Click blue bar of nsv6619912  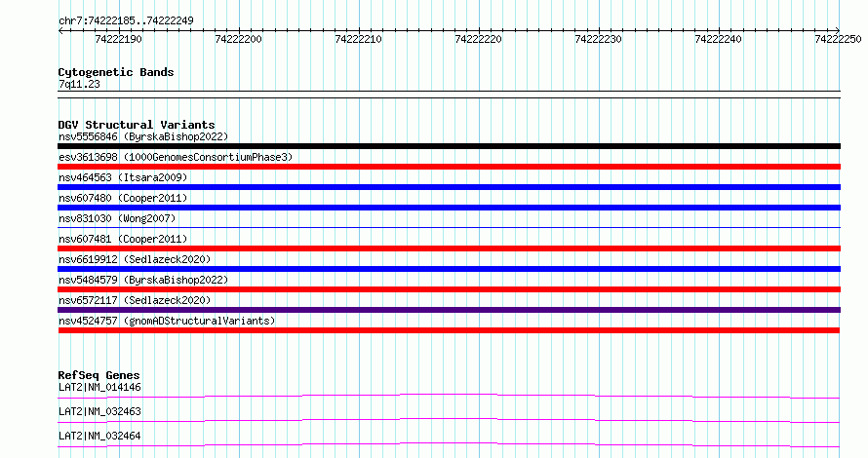click(x=449, y=269)
